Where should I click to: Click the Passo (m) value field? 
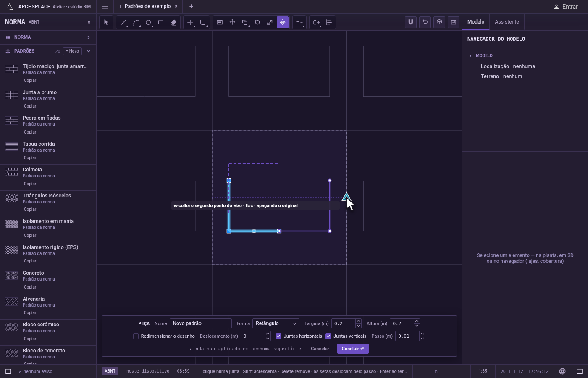pos(407,336)
